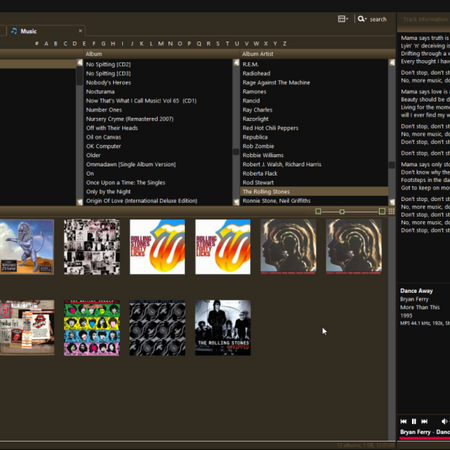Adjust the artwork size slider handle

(x=342, y=212)
